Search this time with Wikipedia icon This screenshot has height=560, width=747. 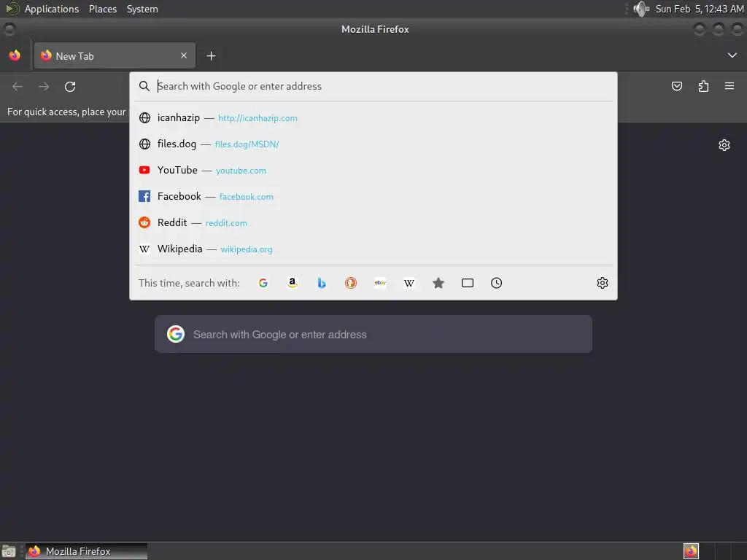tap(409, 283)
